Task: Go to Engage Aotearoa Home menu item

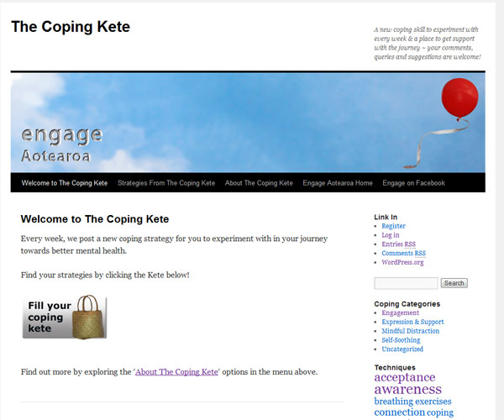Action: point(338,183)
